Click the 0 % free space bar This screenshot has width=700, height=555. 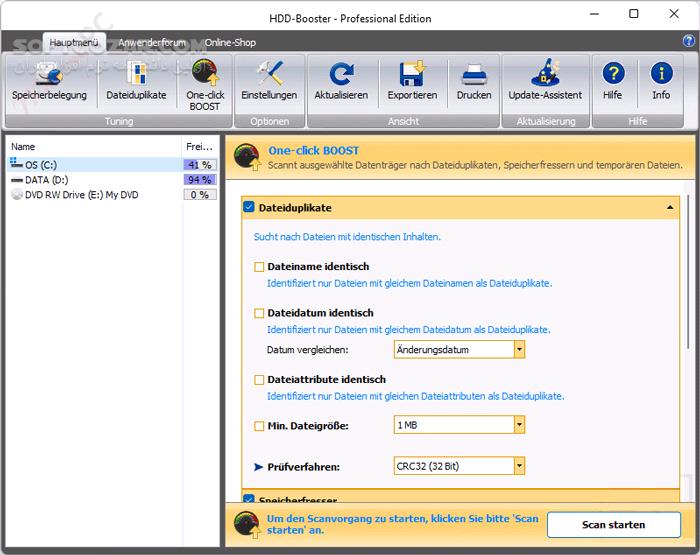point(200,195)
